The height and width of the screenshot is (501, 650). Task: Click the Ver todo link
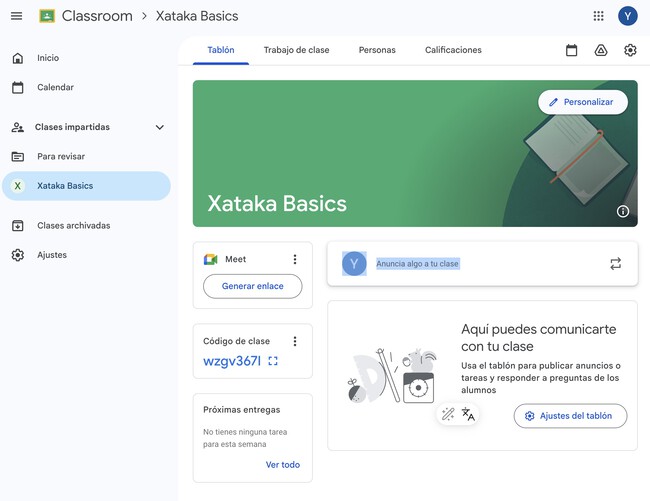click(282, 465)
